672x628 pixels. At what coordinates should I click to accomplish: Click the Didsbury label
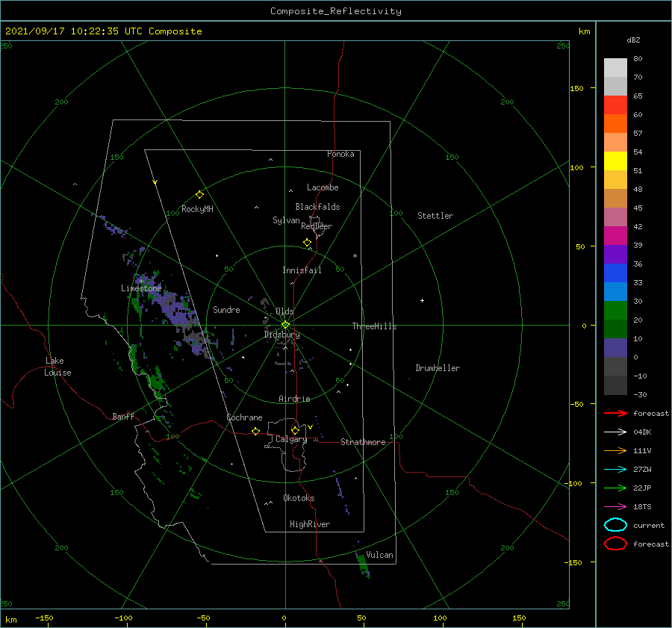click(282, 335)
